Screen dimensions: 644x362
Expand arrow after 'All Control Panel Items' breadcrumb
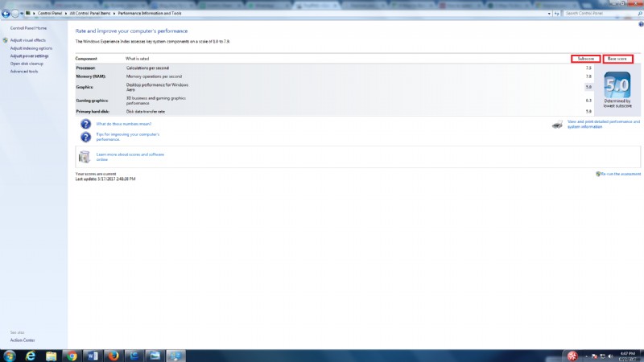114,14
